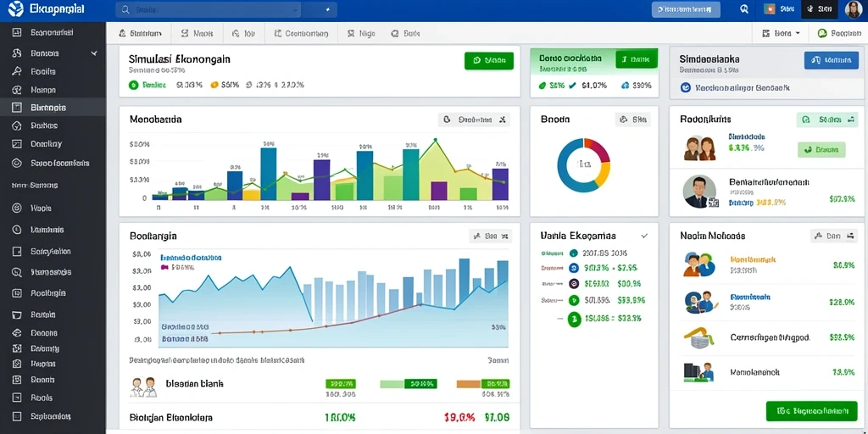Click the green leaf icon in the Bonoo card
The height and width of the screenshot is (434, 868).
[x=542, y=86]
